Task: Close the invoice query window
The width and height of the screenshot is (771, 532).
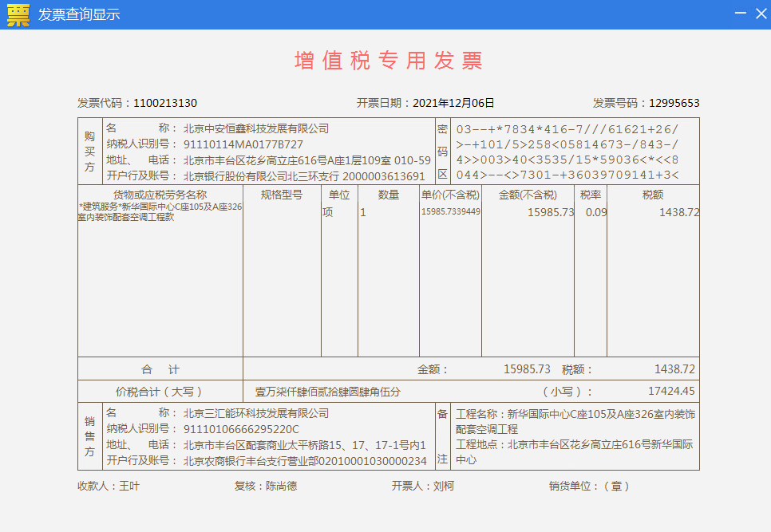Action: pyautogui.click(x=761, y=14)
